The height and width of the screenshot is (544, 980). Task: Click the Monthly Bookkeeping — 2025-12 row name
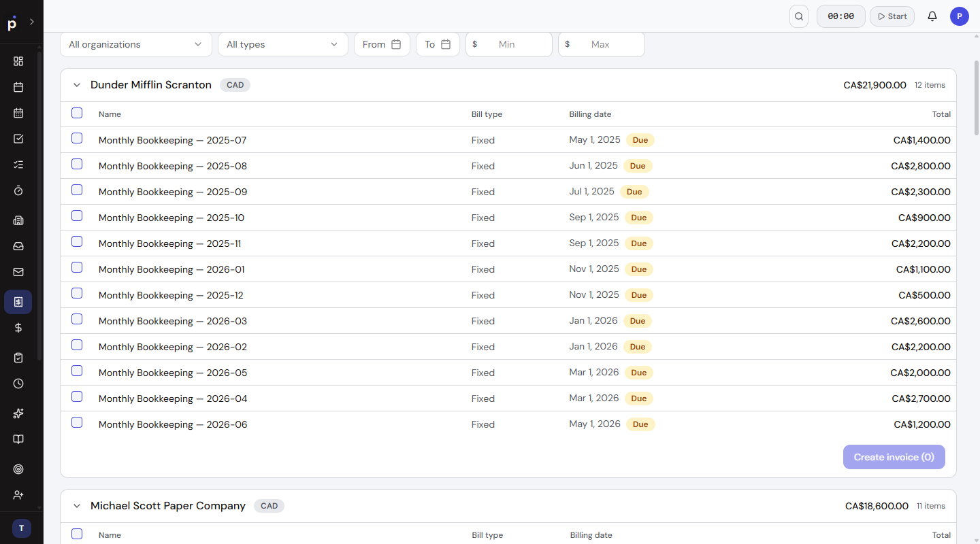pos(171,295)
